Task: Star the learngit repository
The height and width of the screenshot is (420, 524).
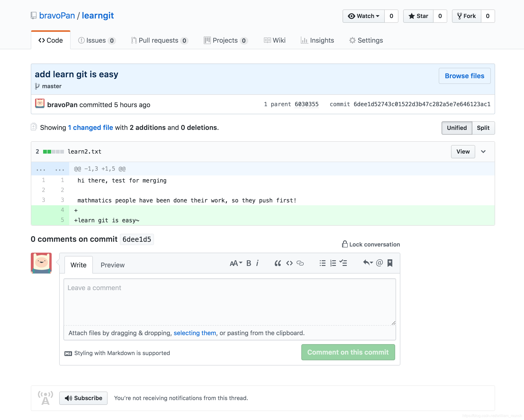Action: click(x=418, y=16)
